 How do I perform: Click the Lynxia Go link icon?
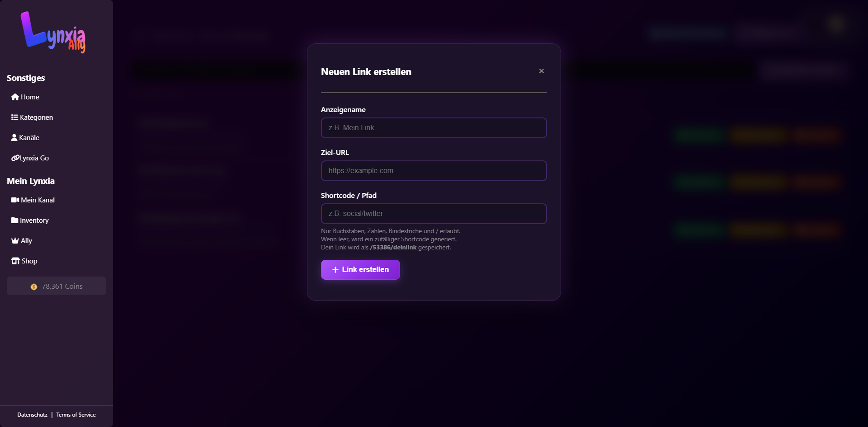[15, 158]
